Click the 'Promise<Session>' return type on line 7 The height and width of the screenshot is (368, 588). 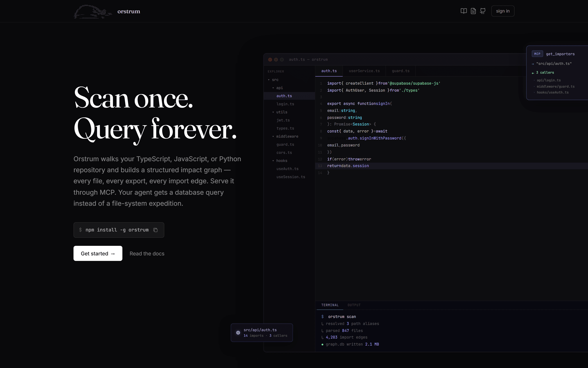(353, 124)
